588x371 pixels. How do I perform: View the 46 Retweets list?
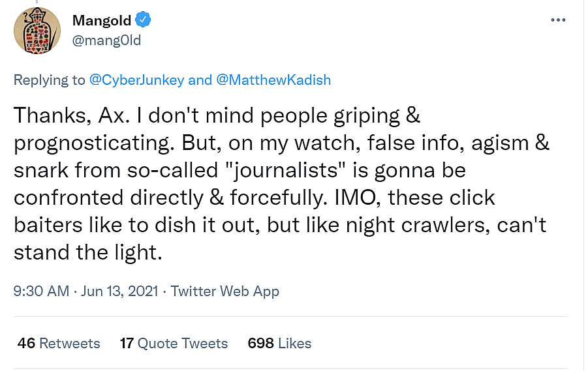point(59,343)
